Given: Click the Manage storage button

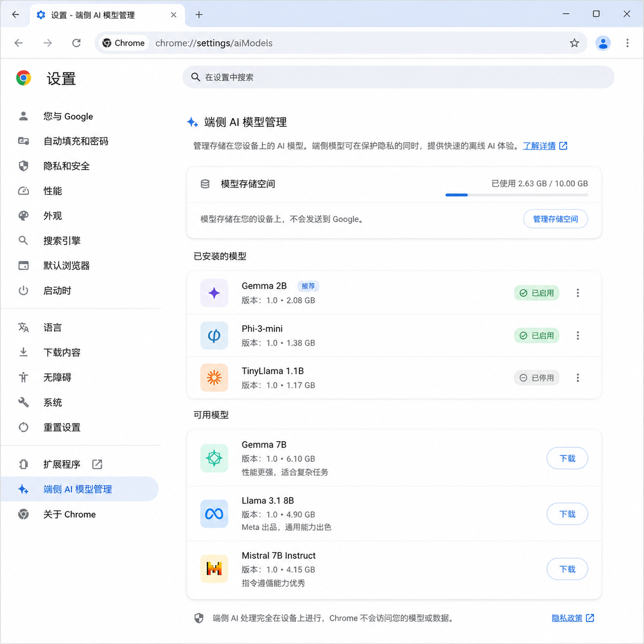Looking at the screenshot, I should click(x=556, y=219).
